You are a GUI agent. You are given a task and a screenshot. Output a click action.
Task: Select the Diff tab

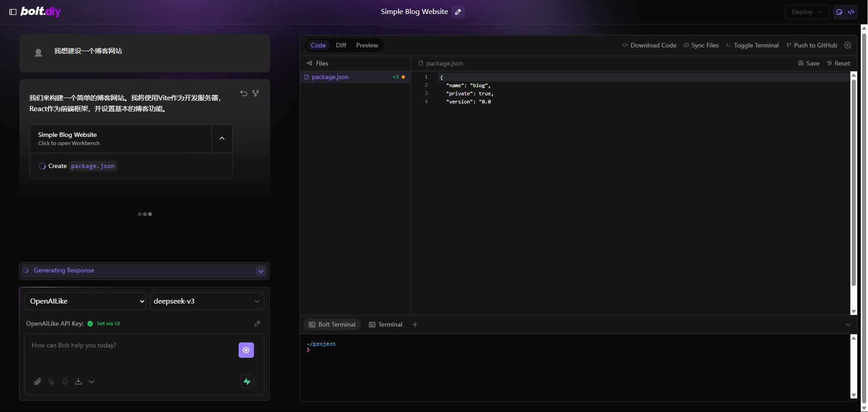[341, 45]
